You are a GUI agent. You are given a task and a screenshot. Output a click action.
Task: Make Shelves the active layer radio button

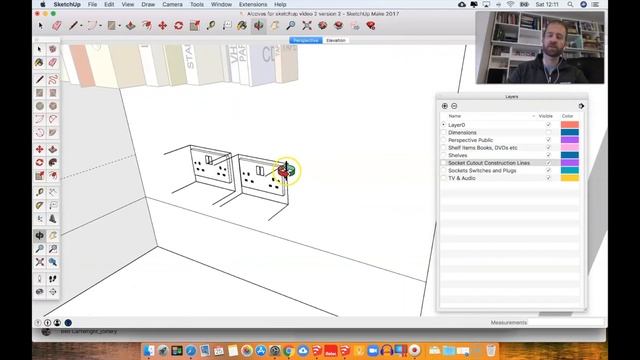[x=443, y=155]
